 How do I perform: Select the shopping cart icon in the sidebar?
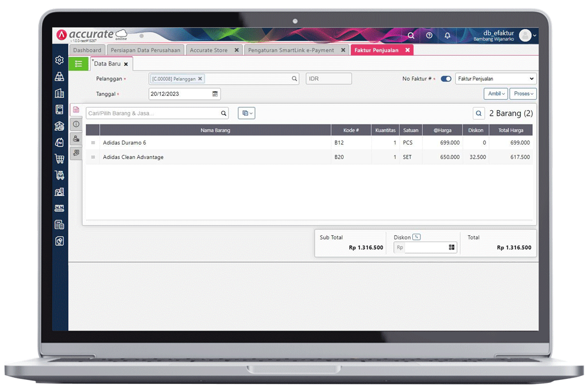[x=59, y=159]
